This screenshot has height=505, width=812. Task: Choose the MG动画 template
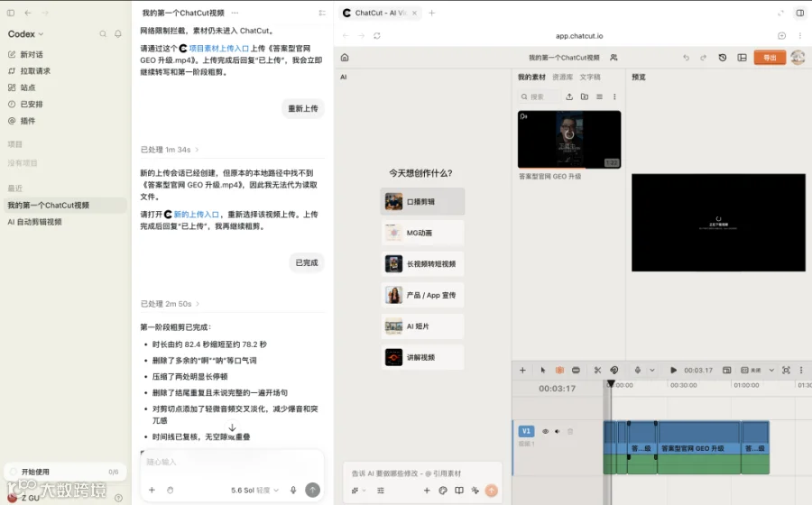click(x=422, y=233)
